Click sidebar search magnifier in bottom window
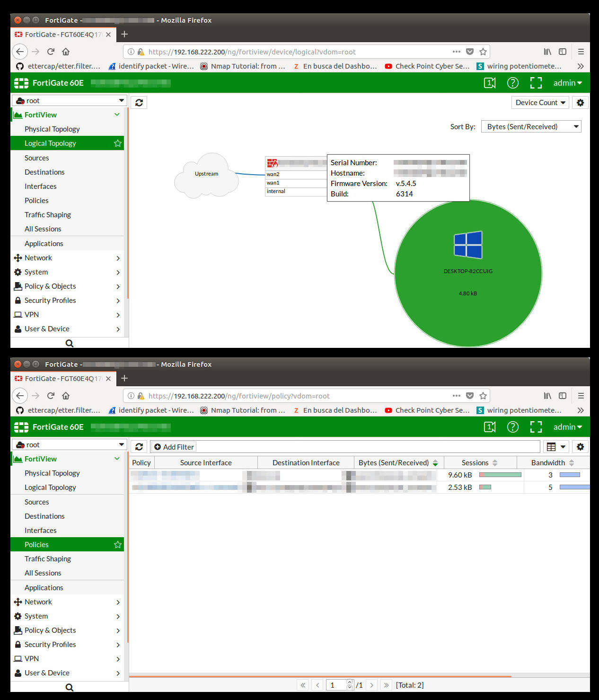 pos(70,687)
